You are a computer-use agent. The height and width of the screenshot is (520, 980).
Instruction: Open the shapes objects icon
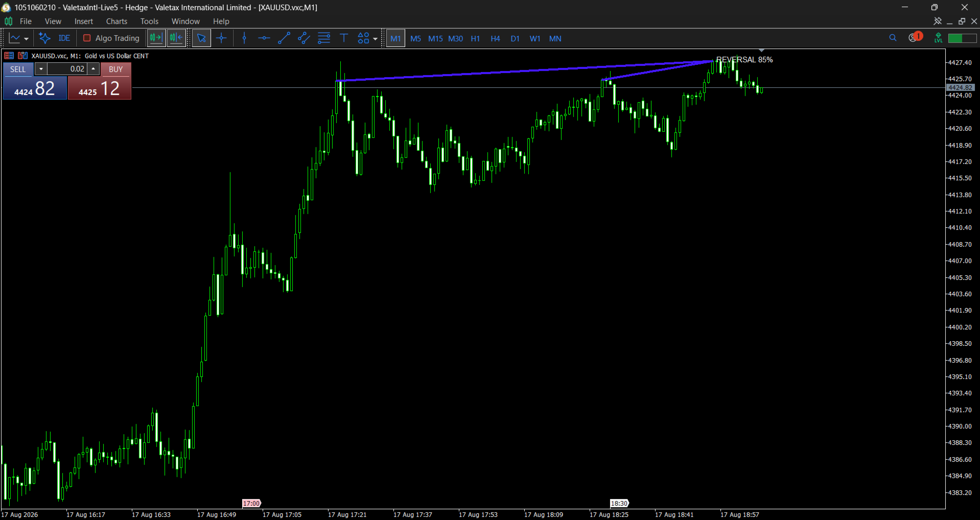363,38
